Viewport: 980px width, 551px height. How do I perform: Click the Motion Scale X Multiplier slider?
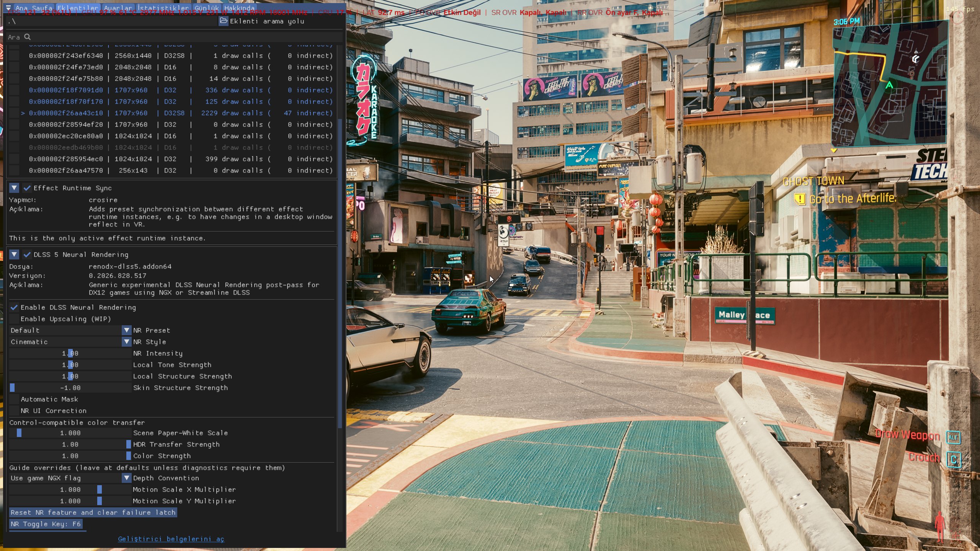coord(70,489)
